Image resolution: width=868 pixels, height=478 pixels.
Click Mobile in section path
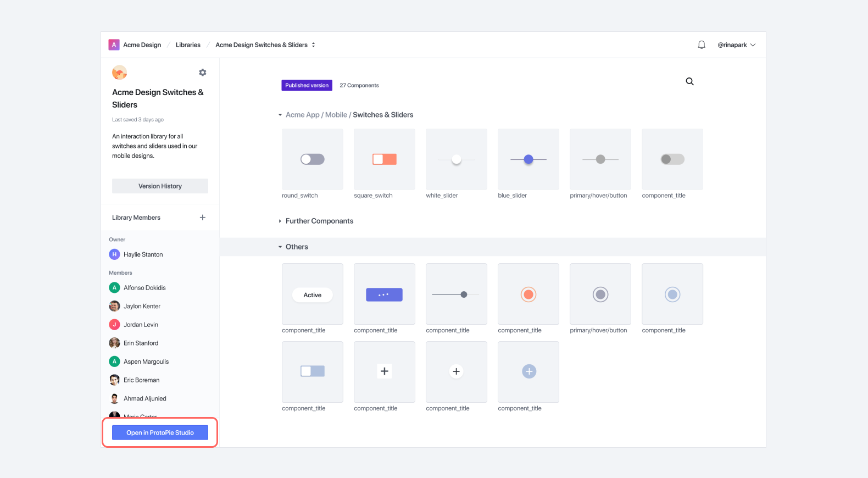tap(336, 115)
